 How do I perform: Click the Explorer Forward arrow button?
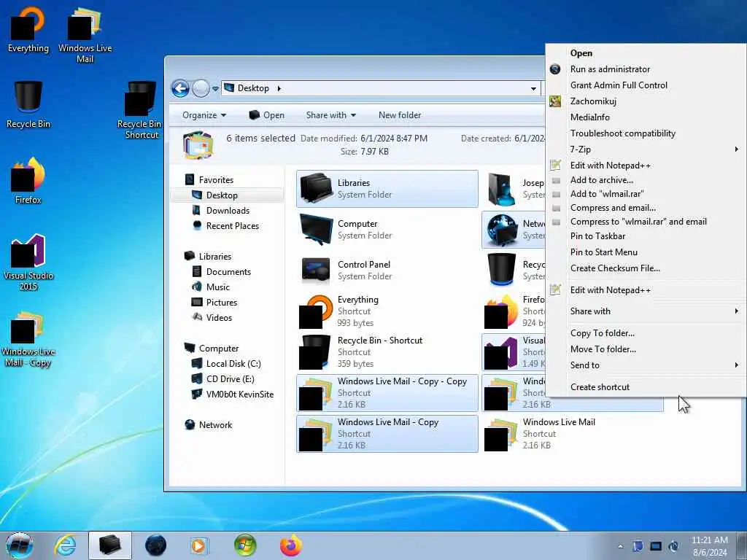(x=201, y=88)
